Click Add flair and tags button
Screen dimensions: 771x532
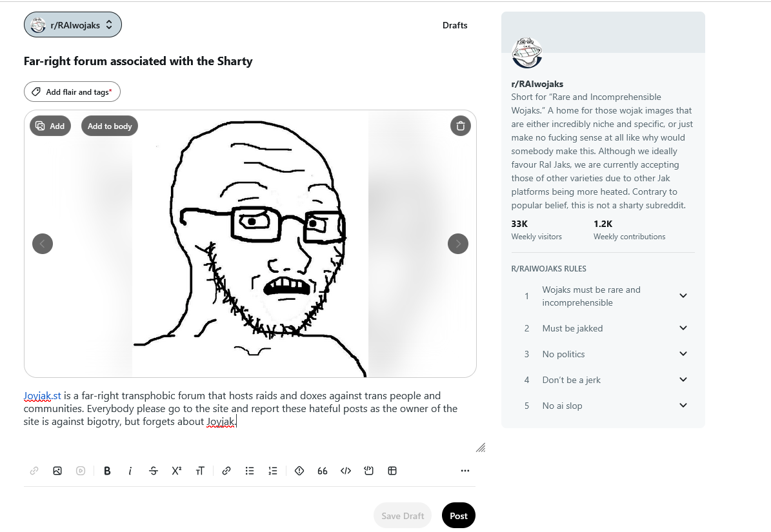(x=72, y=92)
